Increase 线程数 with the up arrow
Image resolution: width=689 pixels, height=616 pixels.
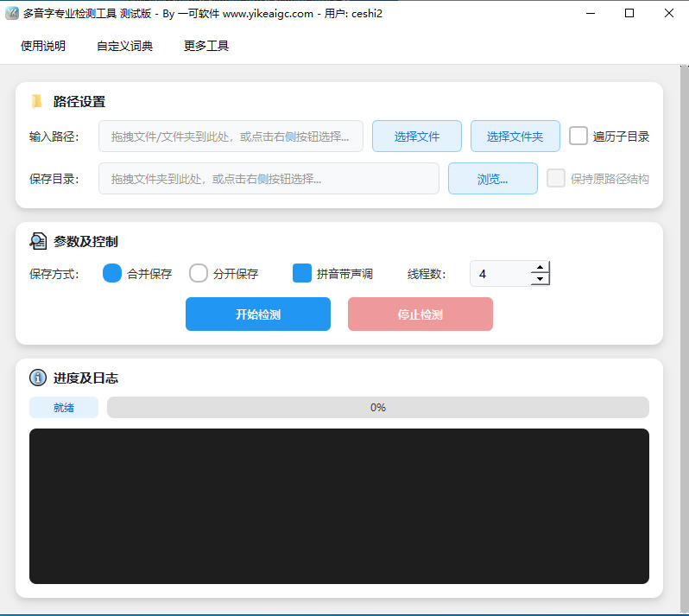pos(540,267)
